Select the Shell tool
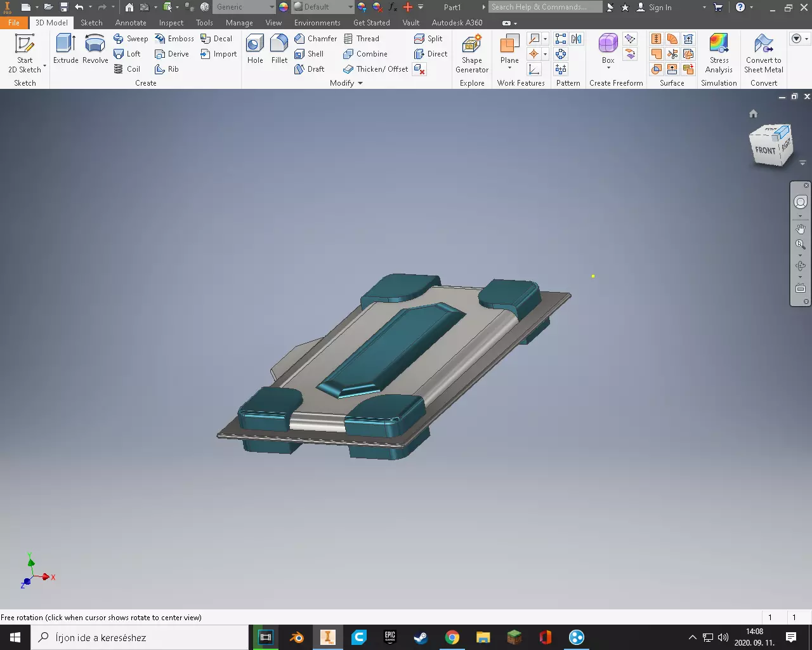This screenshot has width=812, height=650. [x=309, y=54]
